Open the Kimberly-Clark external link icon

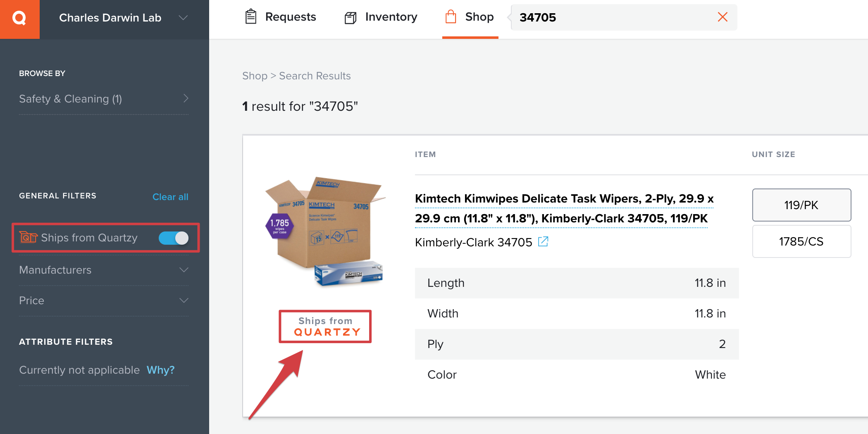pos(543,241)
